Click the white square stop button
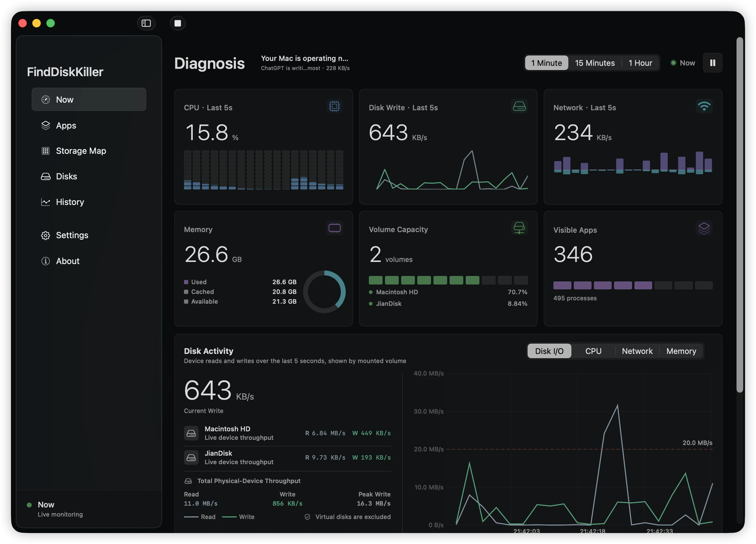The image size is (756, 544). click(x=178, y=23)
